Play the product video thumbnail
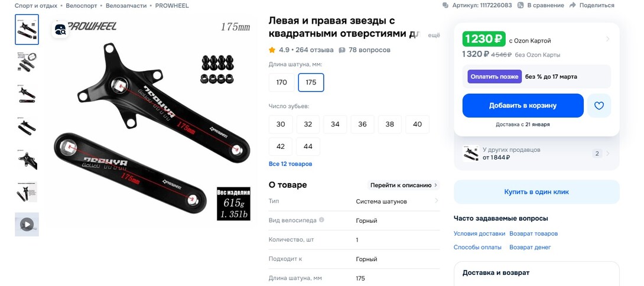This screenshot has height=286, width=644. click(x=27, y=225)
